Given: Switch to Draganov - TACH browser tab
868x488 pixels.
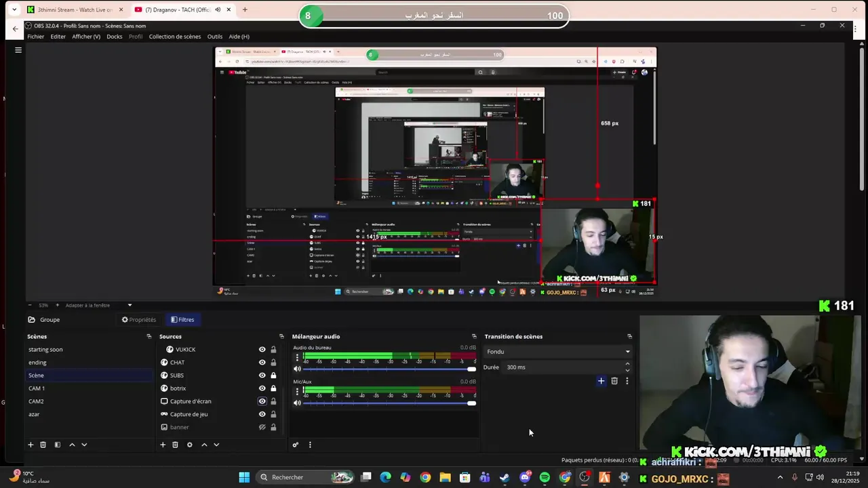Looking at the screenshot, I should click(181, 9).
